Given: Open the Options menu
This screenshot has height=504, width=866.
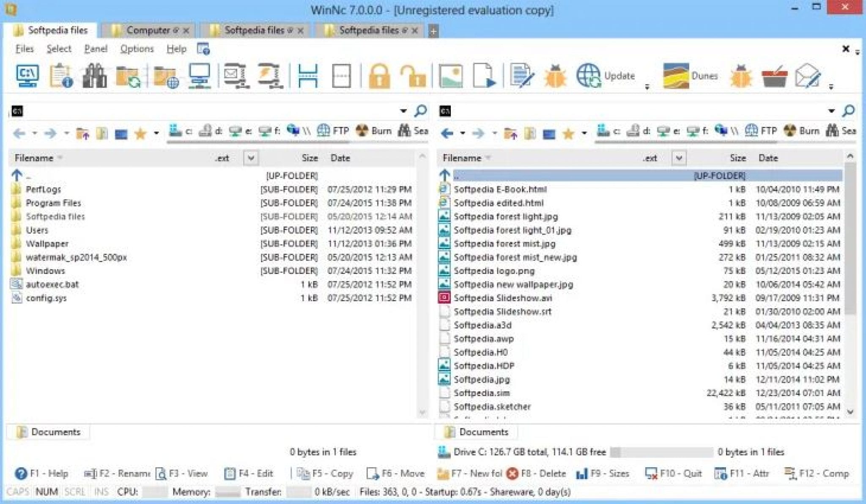Looking at the screenshot, I should coord(137,49).
